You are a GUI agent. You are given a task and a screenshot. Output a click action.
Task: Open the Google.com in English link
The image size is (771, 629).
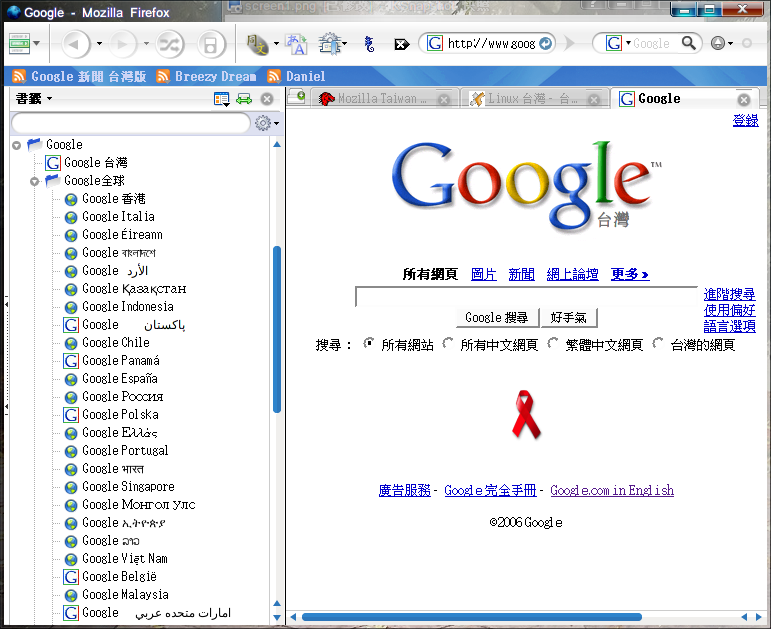(x=611, y=490)
